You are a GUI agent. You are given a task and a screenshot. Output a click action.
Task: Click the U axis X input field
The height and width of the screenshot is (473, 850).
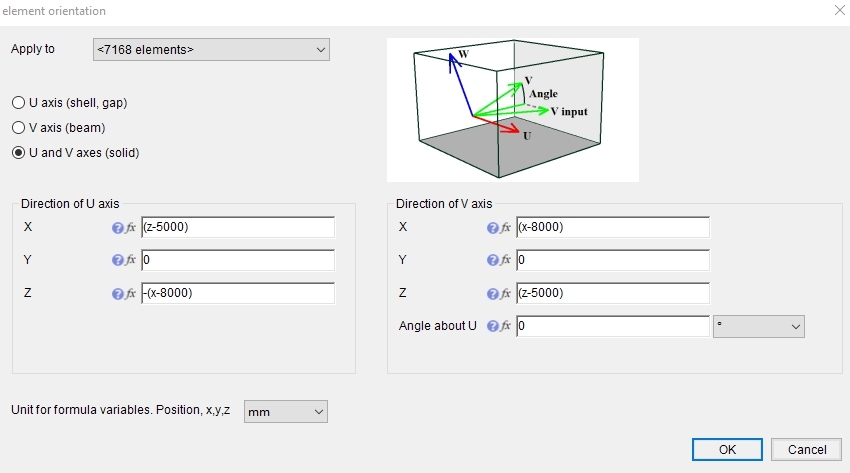238,228
